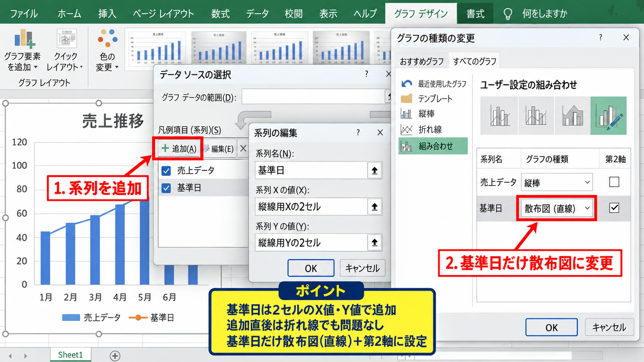644x362 pixels.
Task: Open 書式 ribbon tab
Action: [475, 14]
